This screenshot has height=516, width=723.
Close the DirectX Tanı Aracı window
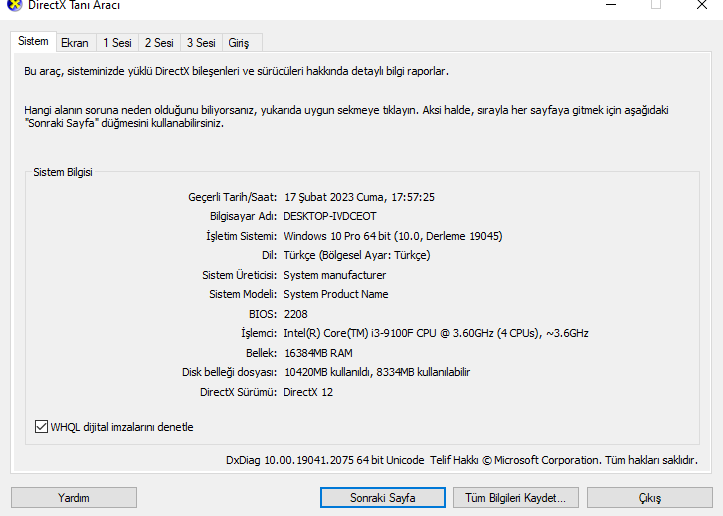tap(702, 5)
